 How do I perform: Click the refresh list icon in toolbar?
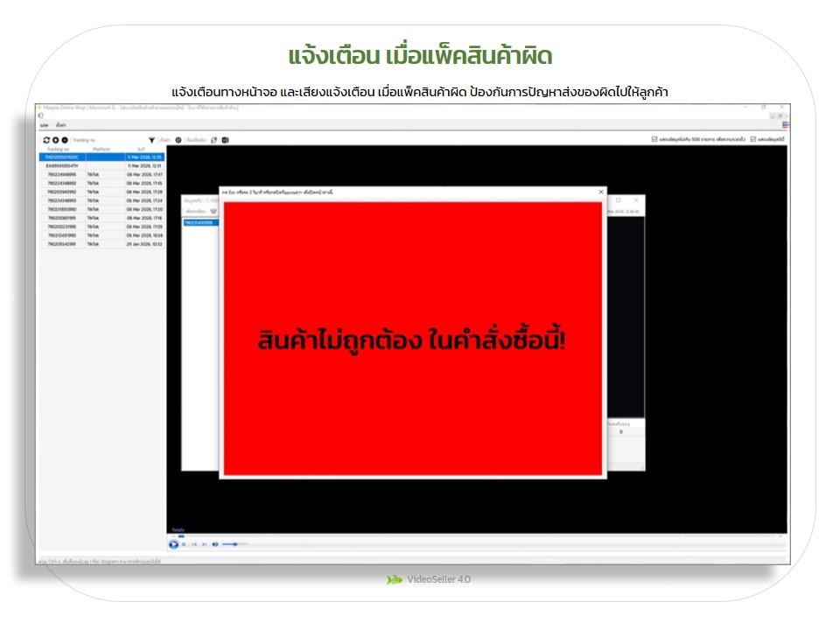pyautogui.click(x=46, y=140)
